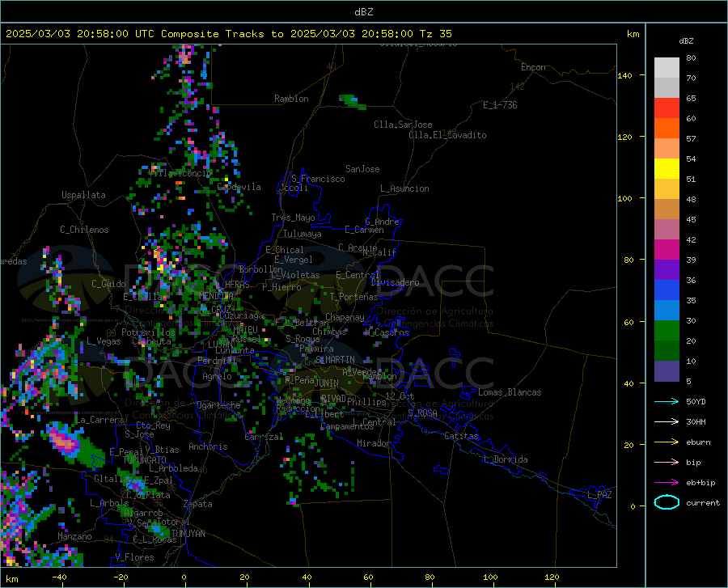Click the 'V_Flores' map label
Screen dimensions: 728x588
tap(134, 557)
